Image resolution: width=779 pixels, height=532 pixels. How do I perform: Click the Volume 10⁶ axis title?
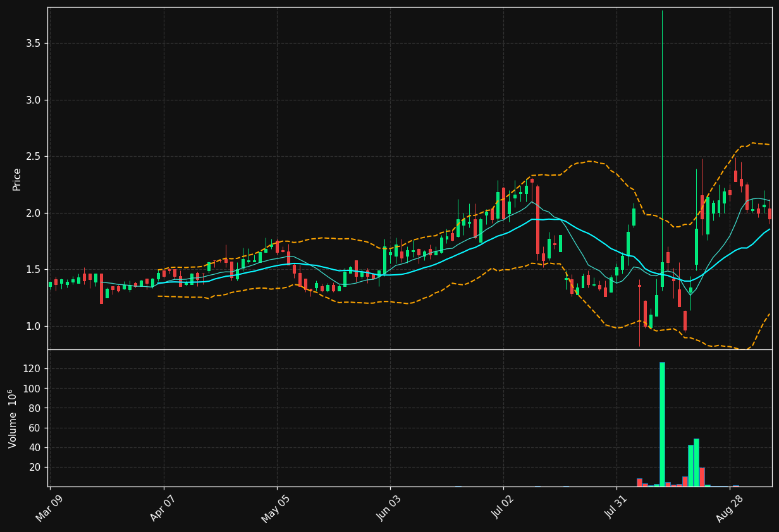coord(12,418)
